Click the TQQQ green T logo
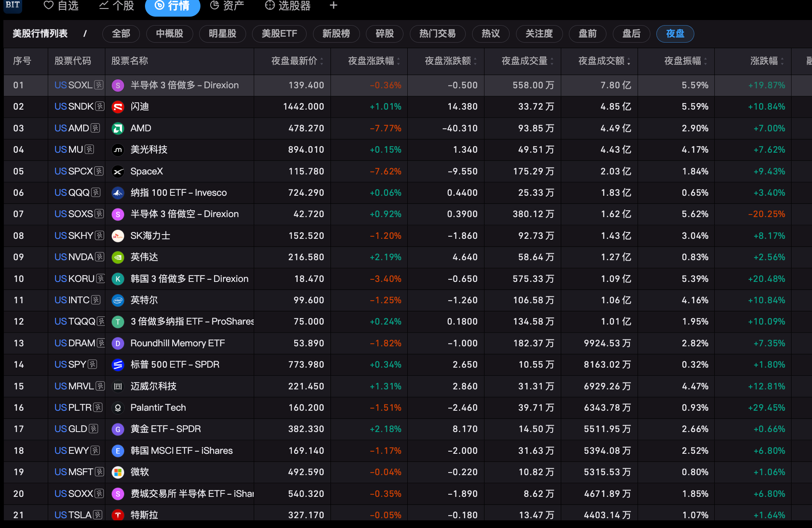 118,322
